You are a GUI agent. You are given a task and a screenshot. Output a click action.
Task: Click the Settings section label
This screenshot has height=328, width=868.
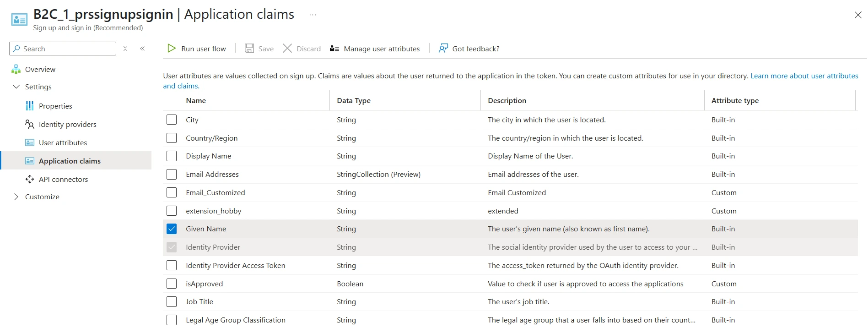click(38, 87)
